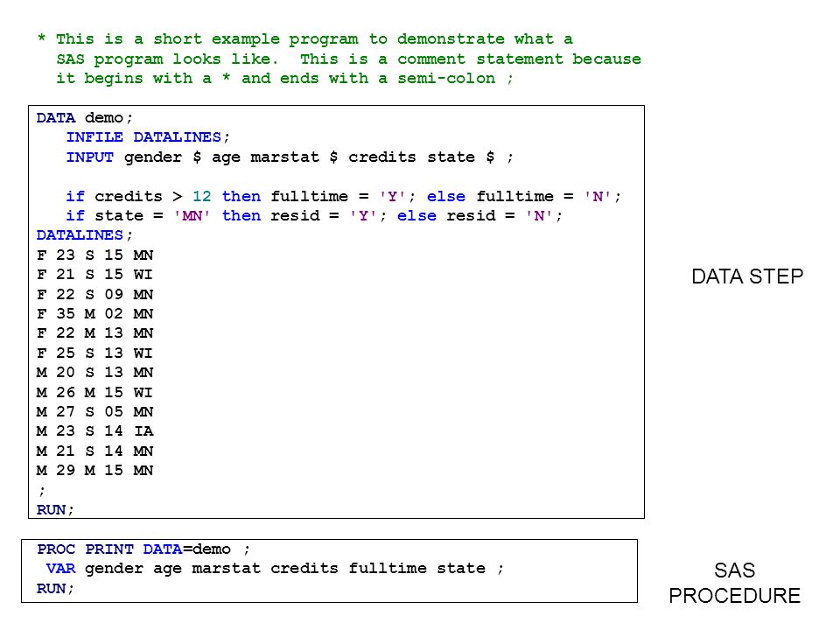Select data row 'F 35 M 02 MN'
The height and width of the screenshot is (630, 840).
[x=94, y=314]
